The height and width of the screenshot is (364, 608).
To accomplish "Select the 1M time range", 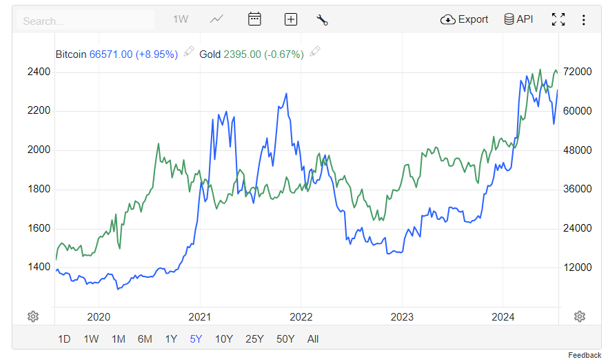I will (x=119, y=339).
